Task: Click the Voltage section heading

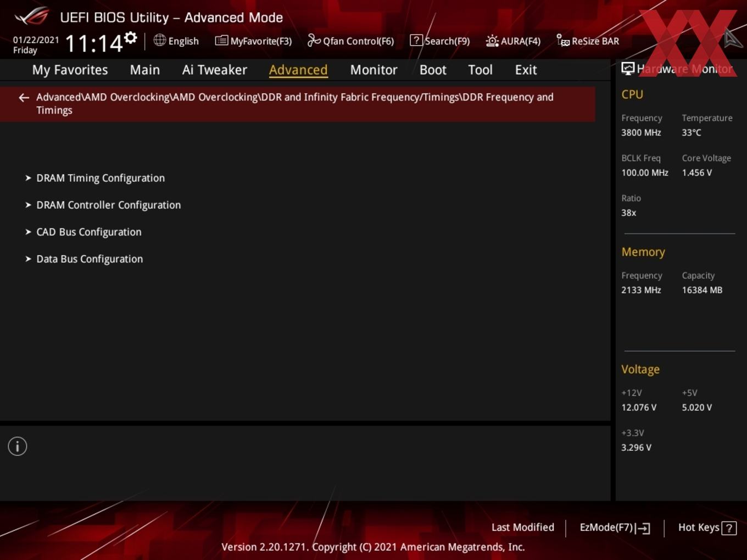Action: [x=640, y=369]
